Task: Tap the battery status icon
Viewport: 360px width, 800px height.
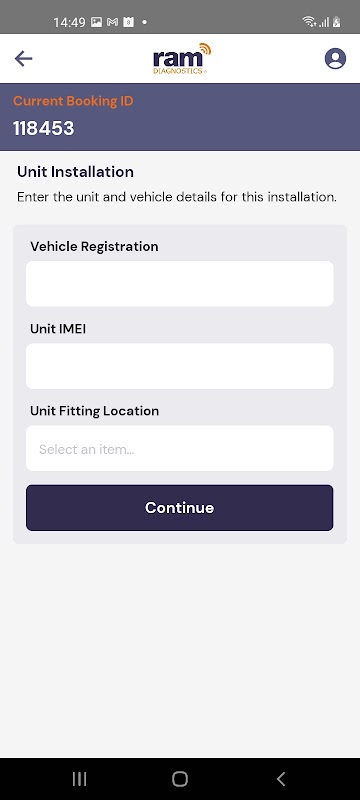Action: tap(337, 21)
